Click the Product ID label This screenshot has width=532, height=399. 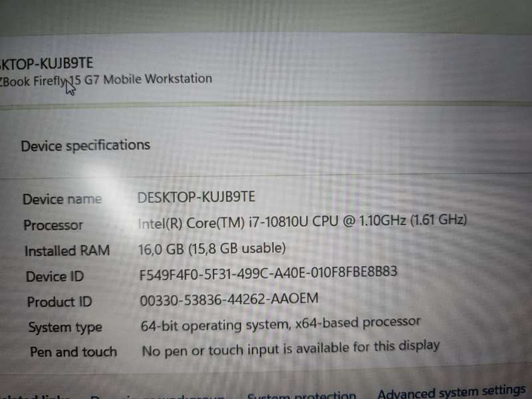(x=60, y=302)
